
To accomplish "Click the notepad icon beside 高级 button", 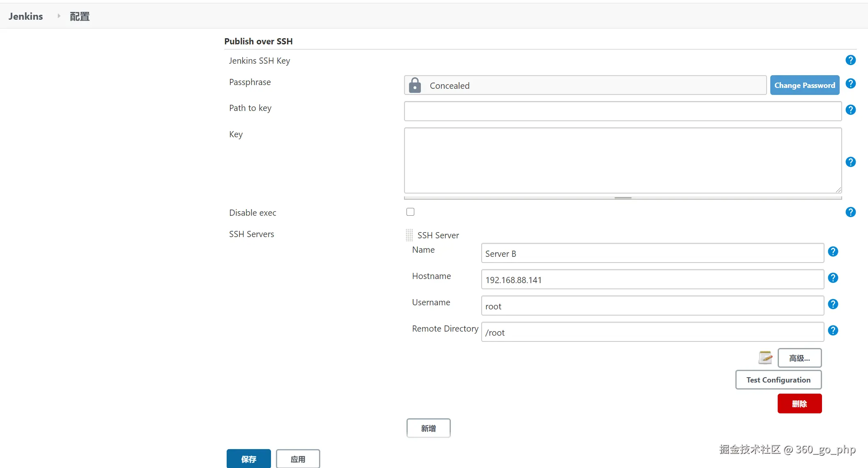I will [x=765, y=357].
